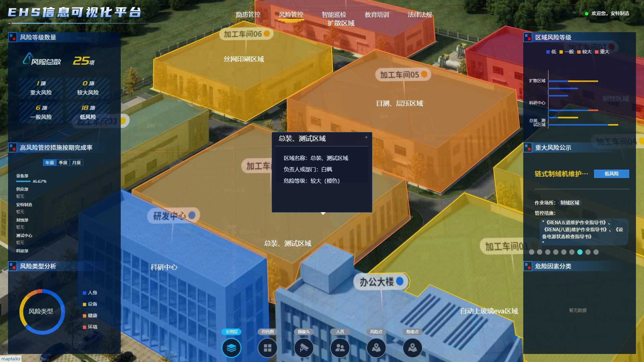Toggle the 重大 legend in 区域风险等级 chart
This screenshot has width=644, height=362.
602,52
